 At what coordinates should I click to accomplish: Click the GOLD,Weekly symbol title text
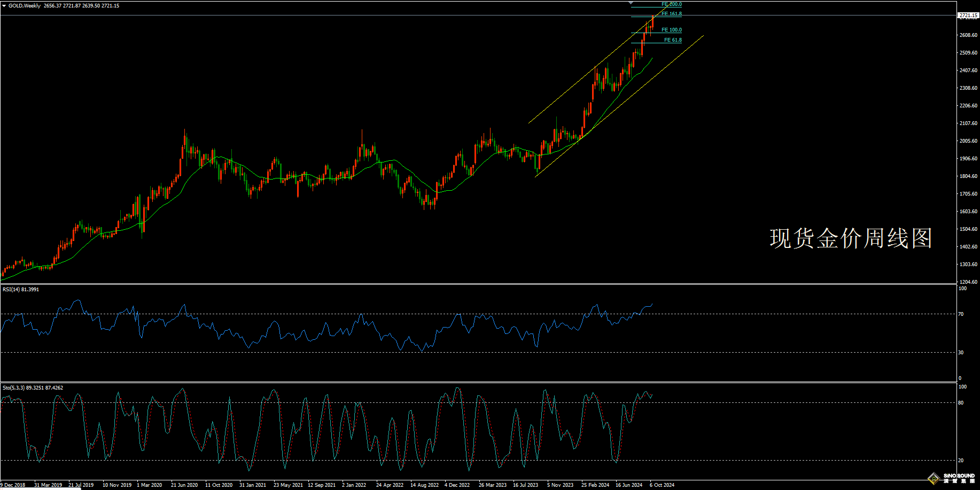25,6
